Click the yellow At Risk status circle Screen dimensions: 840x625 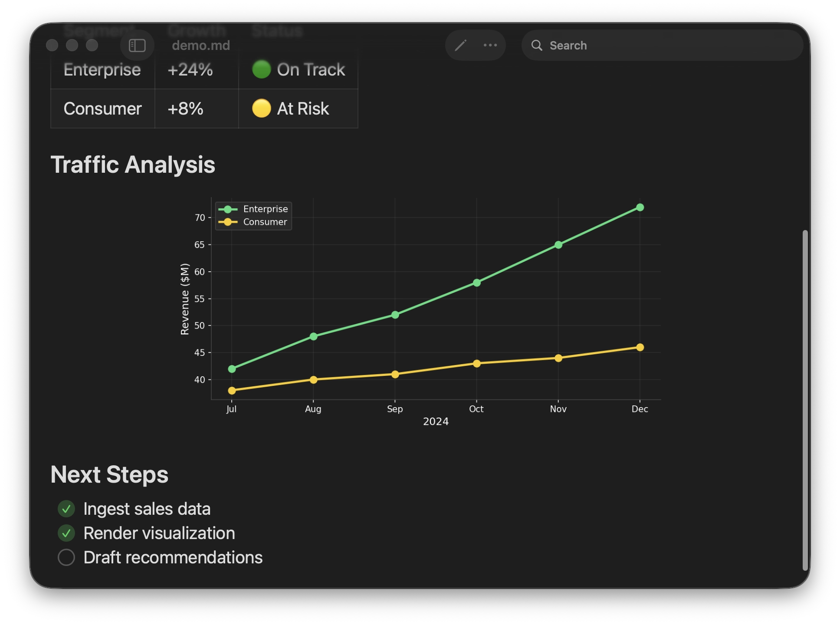262,109
